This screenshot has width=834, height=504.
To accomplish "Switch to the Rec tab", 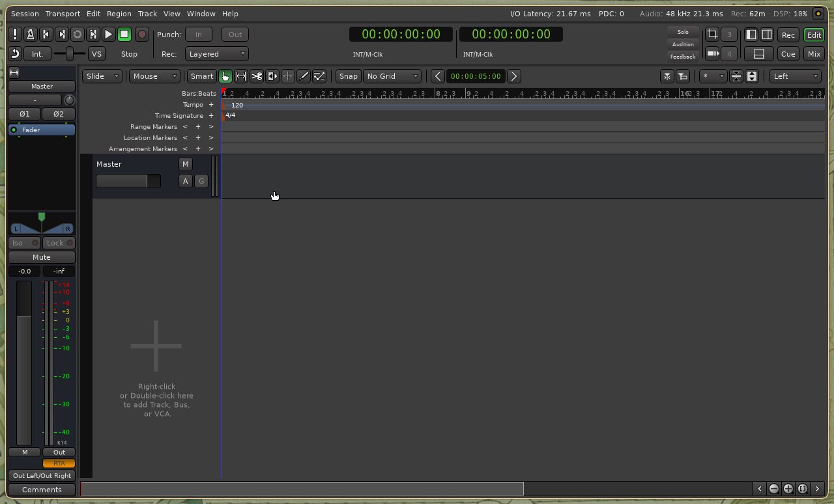I will click(788, 35).
